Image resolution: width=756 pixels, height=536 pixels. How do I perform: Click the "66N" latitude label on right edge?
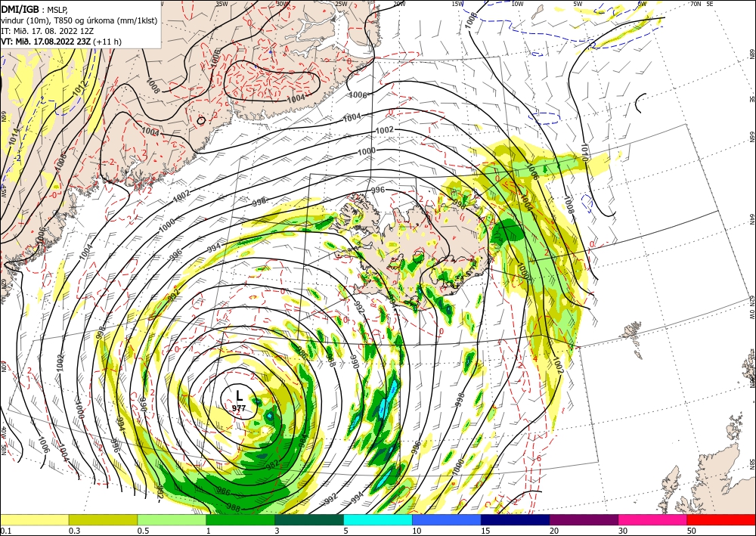coord(751,138)
